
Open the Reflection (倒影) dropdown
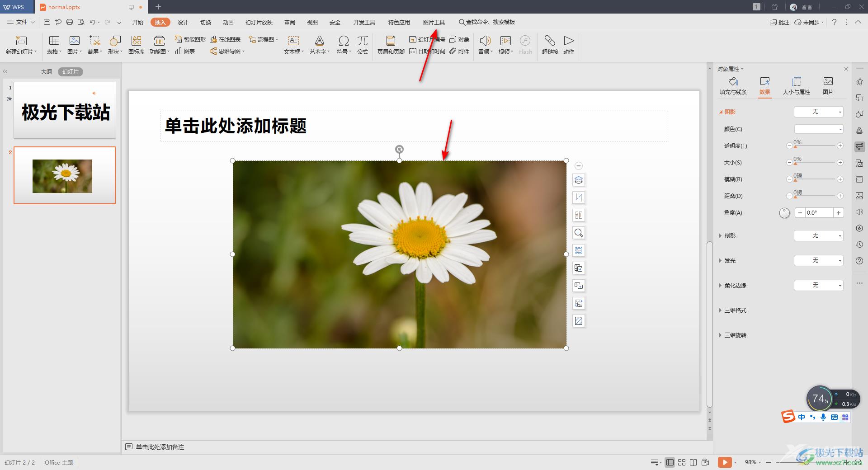coord(819,235)
